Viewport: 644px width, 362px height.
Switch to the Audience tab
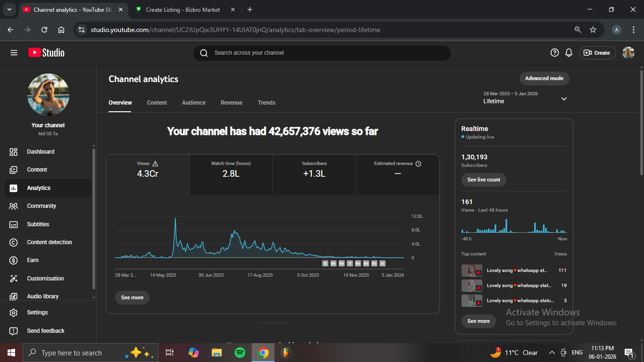click(194, 103)
